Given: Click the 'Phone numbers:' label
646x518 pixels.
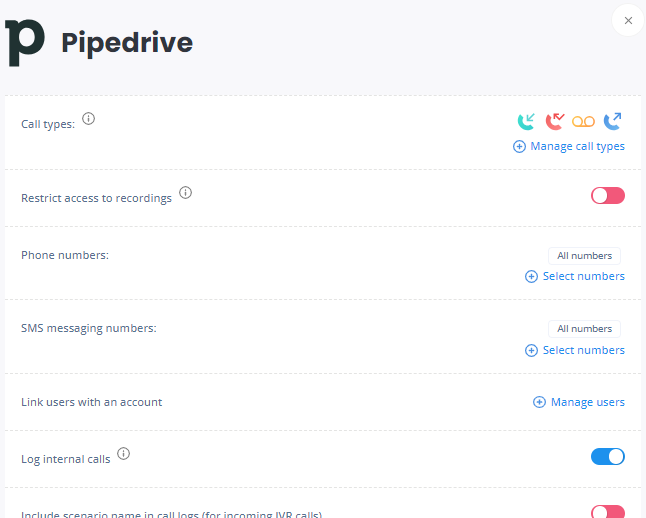Looking at the screenshot, I should (x=65, y=255).
